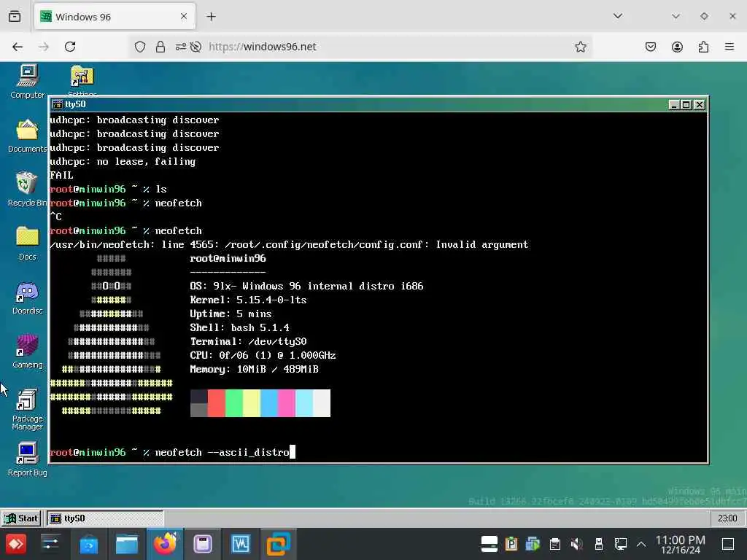Click the Windows 96 Start button
747x560 pixels.
coord(20,518)
